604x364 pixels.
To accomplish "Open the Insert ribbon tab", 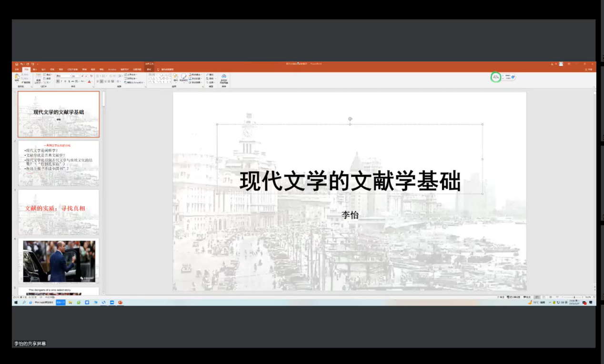I will [35, 70].
